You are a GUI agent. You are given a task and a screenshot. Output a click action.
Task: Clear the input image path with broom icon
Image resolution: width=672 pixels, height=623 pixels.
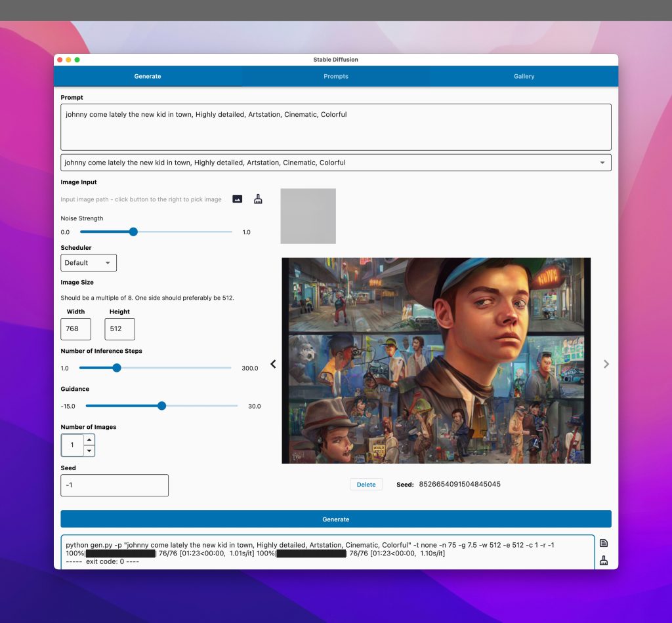258,199
